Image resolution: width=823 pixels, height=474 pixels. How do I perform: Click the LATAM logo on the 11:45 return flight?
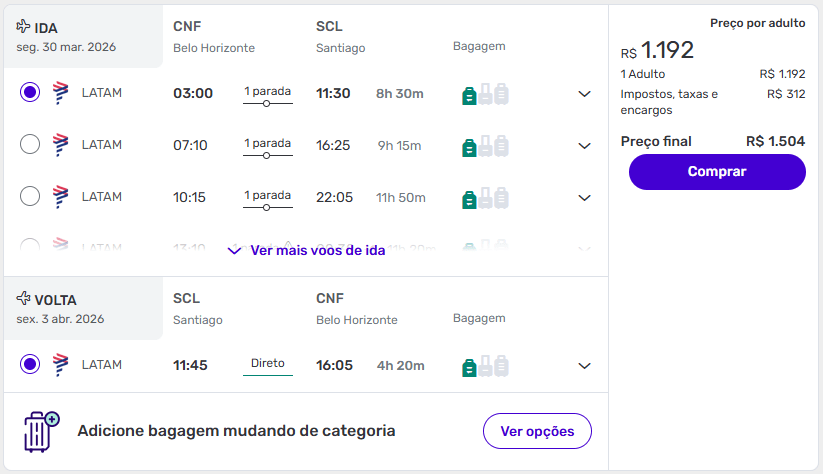(x=60, y=365)
